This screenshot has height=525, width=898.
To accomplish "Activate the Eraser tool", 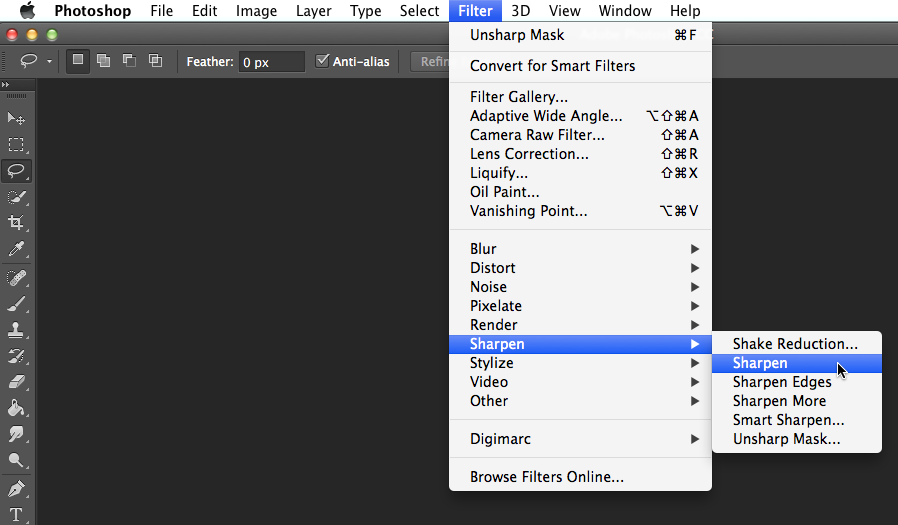I will (x=16, y=382).
